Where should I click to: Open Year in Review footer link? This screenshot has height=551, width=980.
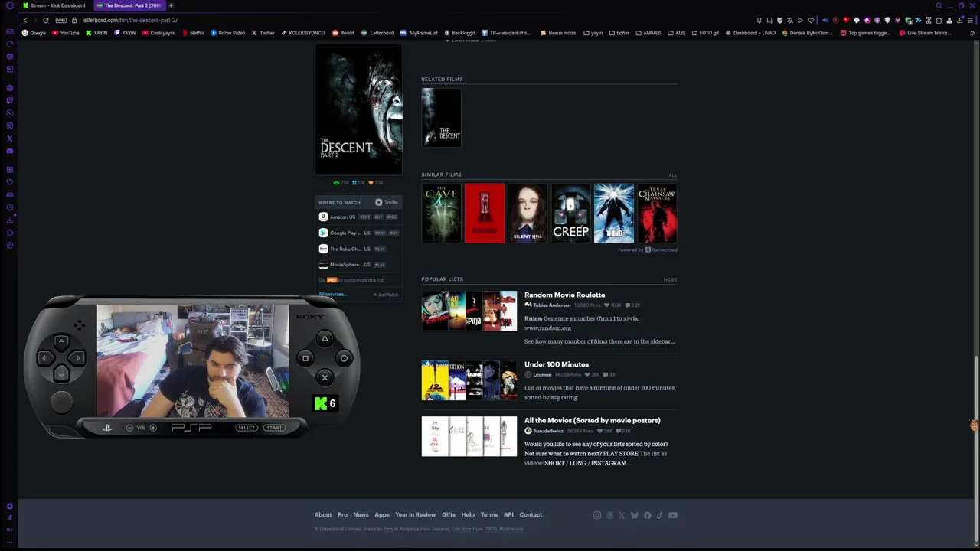(x=415, y=515)
